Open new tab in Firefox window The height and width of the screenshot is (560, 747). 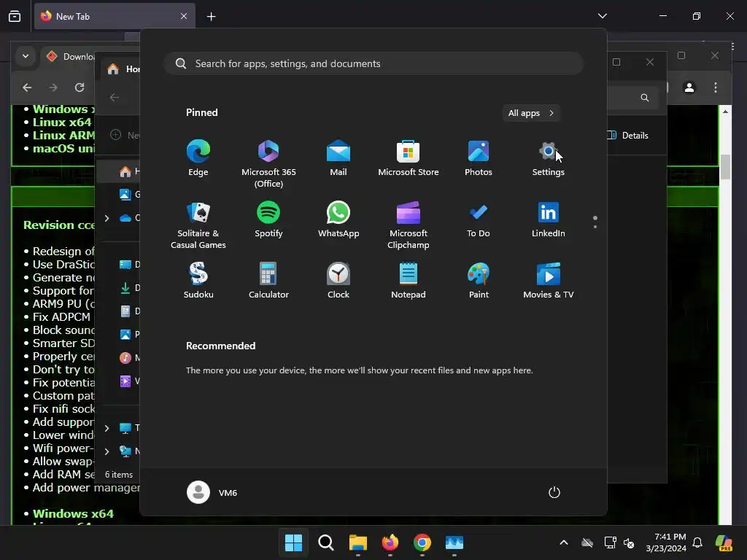tap(211, 17)
